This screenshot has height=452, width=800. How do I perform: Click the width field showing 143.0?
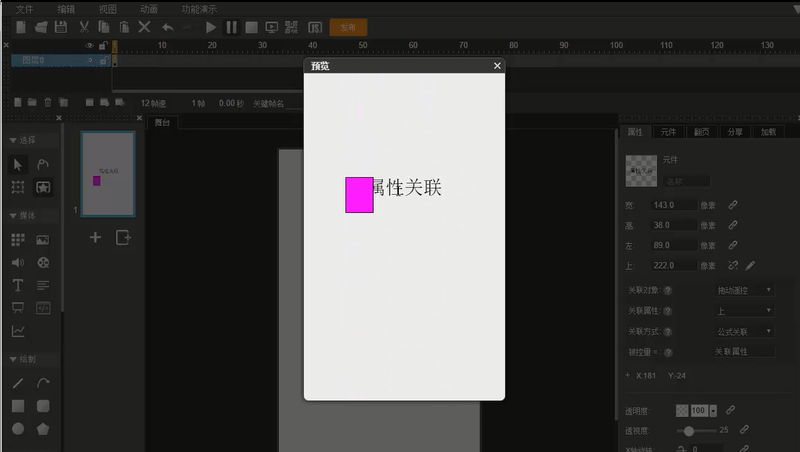(x=674, y=205)
